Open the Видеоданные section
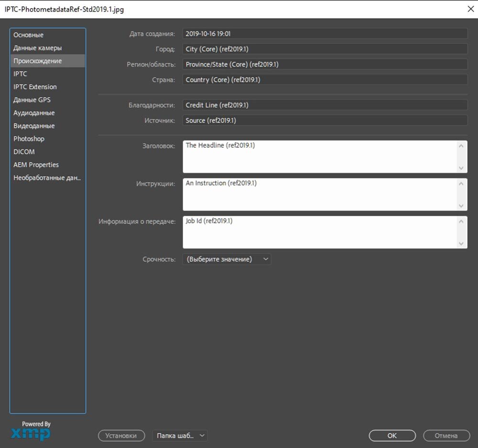 (x=47, y=126)
